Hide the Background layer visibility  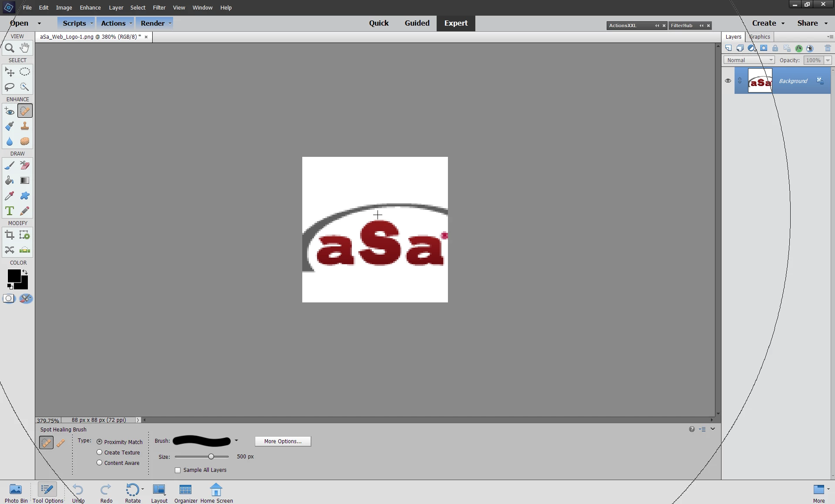[728, 81]
